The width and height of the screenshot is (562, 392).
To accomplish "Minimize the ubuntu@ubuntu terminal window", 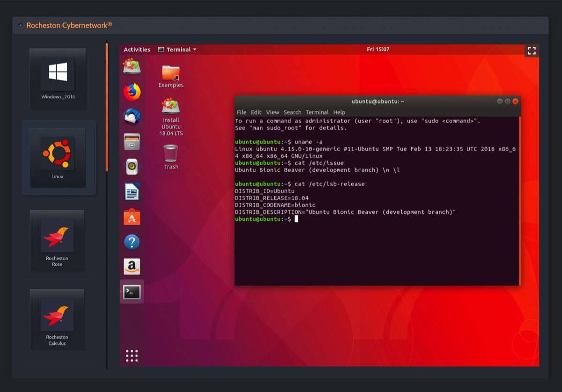I will [x=500, y=102].
